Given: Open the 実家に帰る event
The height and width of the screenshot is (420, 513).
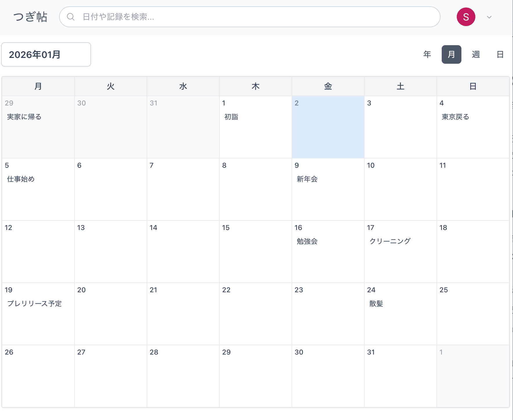Looking at the screenshot, I should coord(24,117).
